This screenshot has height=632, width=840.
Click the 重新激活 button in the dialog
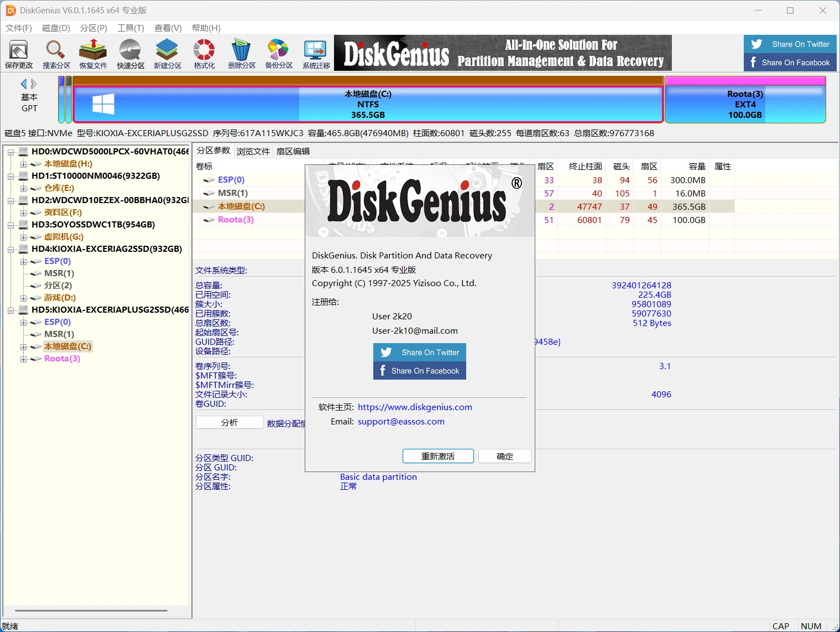(438, 456)
